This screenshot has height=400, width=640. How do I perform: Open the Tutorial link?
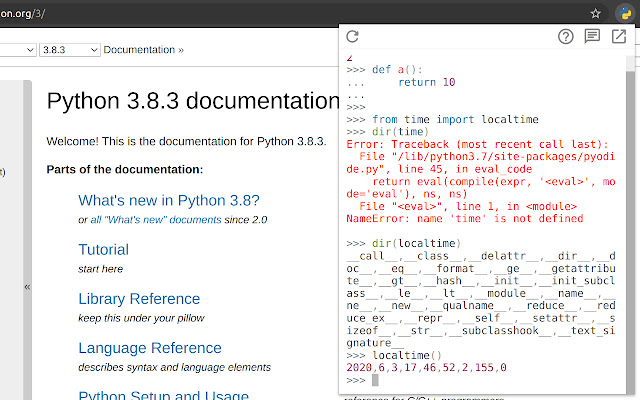point(103,250)
